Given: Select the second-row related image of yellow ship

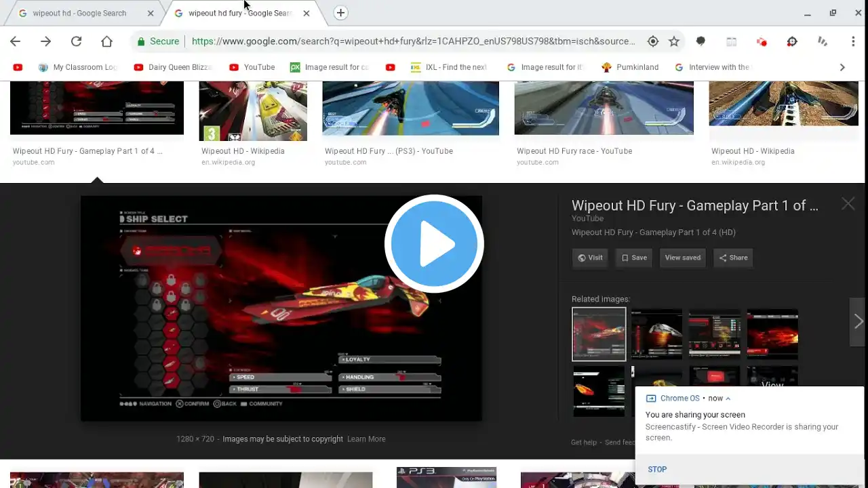Looking at the screenshot, I should [599, 391].
